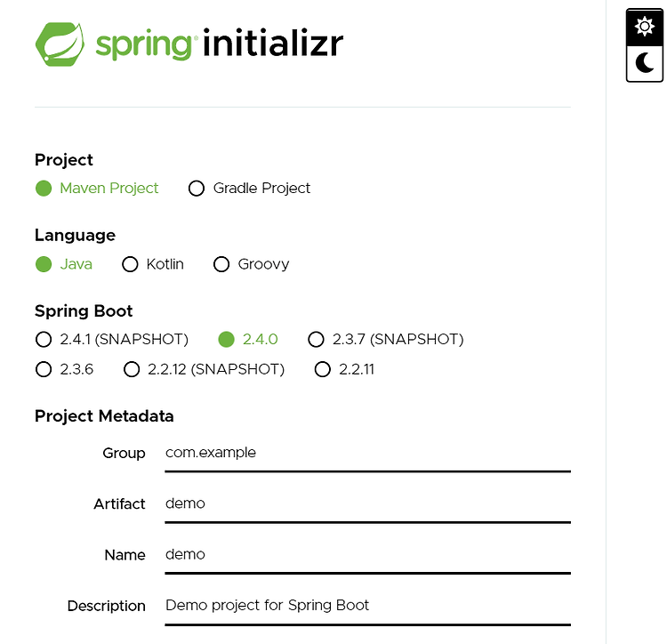Viewport: 667px width, 644px height.
Task: Select Spring Boot 2.3.7 (SNAPSHOT)
Action: tap(386, 340)
